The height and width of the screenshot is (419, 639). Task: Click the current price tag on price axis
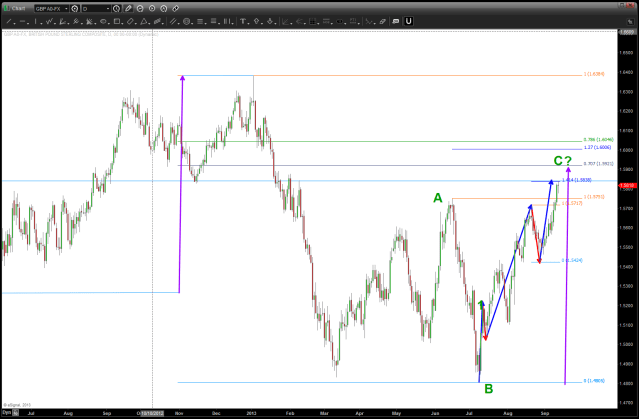[x=628, y=185]
